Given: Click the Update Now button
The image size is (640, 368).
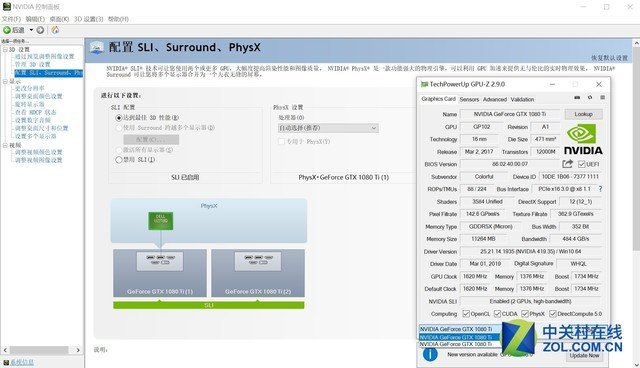Looking at the screenshot, I should click(584, 355).
